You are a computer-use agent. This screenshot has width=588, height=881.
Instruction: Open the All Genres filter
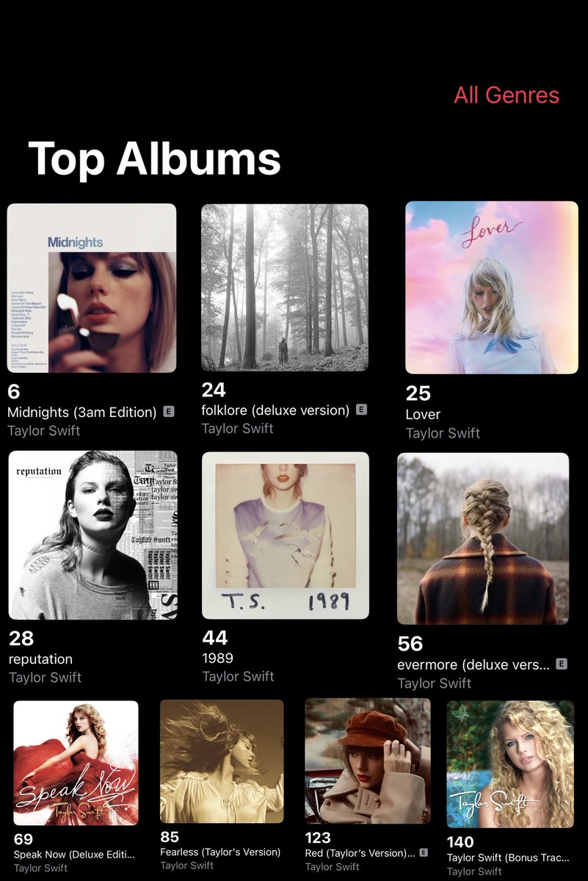pos(507,95)
